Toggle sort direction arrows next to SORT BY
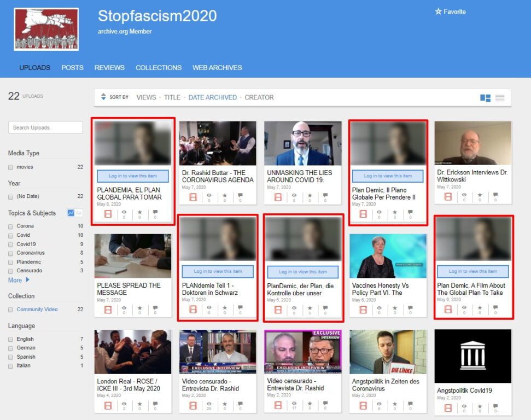The image size is (531, 420). 103,97
